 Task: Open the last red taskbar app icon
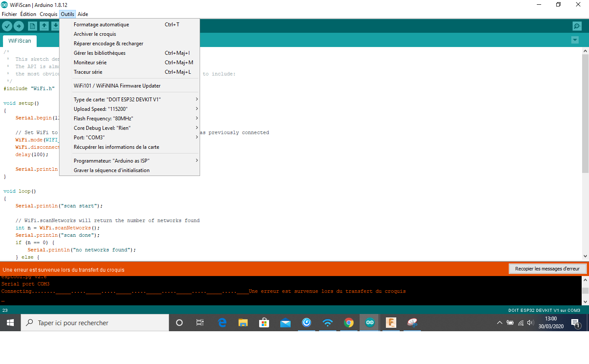click(x=412, y=323)
